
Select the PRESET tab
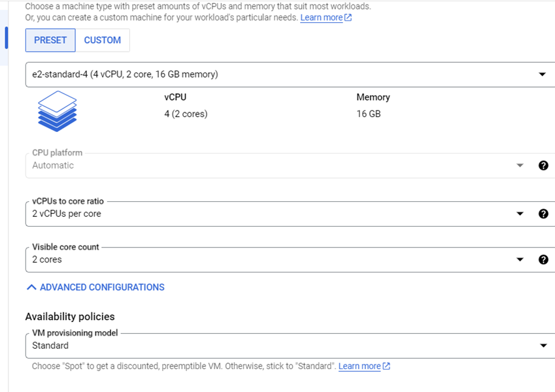(x=50, y=40)
